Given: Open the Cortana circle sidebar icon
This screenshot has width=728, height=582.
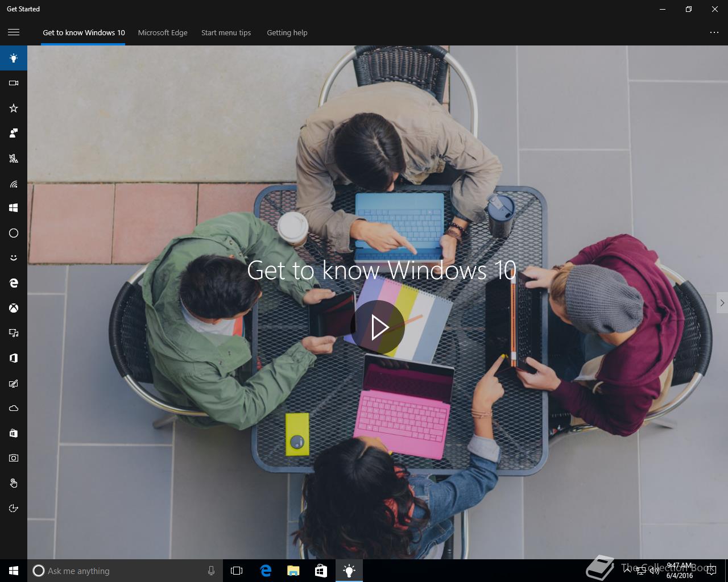Looking at the screenshot, I should pos(14,233).
